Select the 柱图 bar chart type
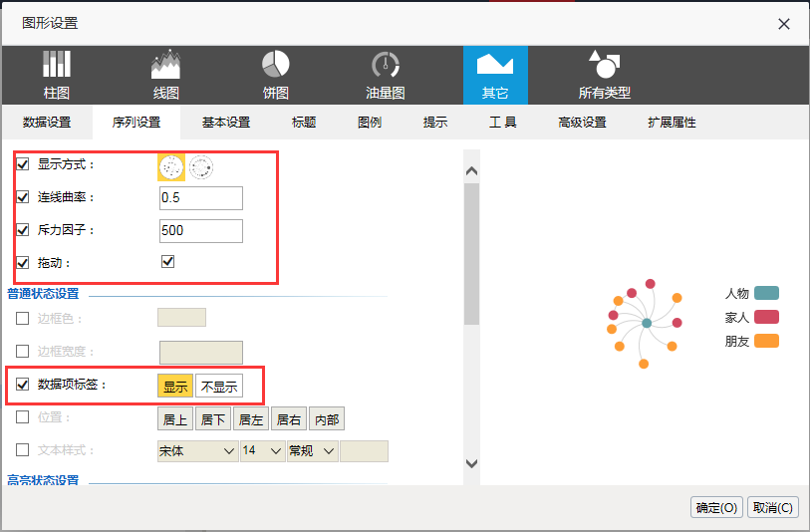The height and width of the screenshot is (532, 810). pyautogui.click(x=57, y=76)
